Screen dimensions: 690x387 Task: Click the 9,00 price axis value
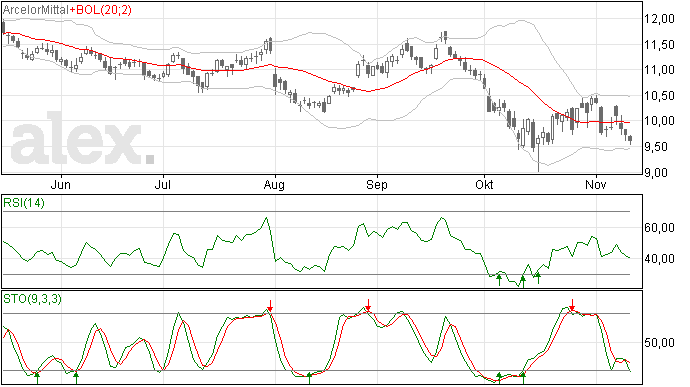click(x=656, y=173)
